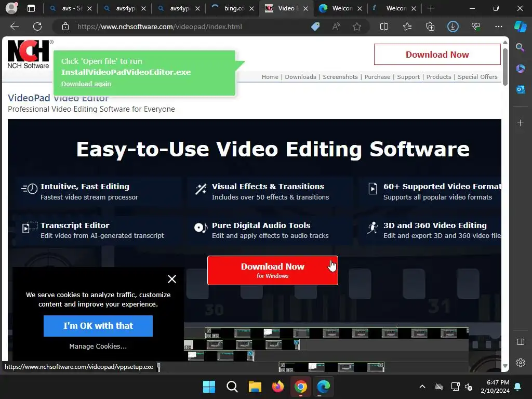Open Special Offers nav link
532x399 pixels.
[x=478, y=77]
